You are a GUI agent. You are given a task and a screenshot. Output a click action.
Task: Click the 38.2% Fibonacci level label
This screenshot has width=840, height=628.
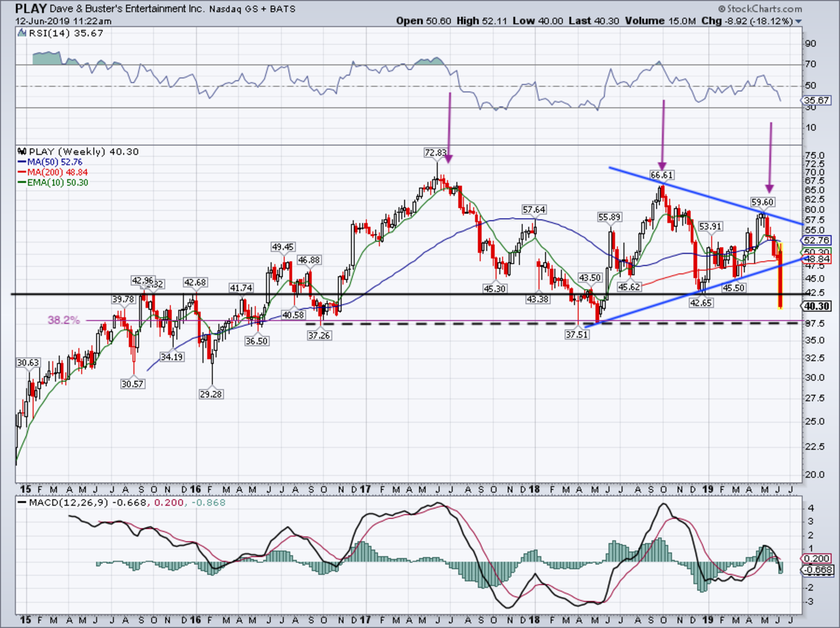click(63, 320)
